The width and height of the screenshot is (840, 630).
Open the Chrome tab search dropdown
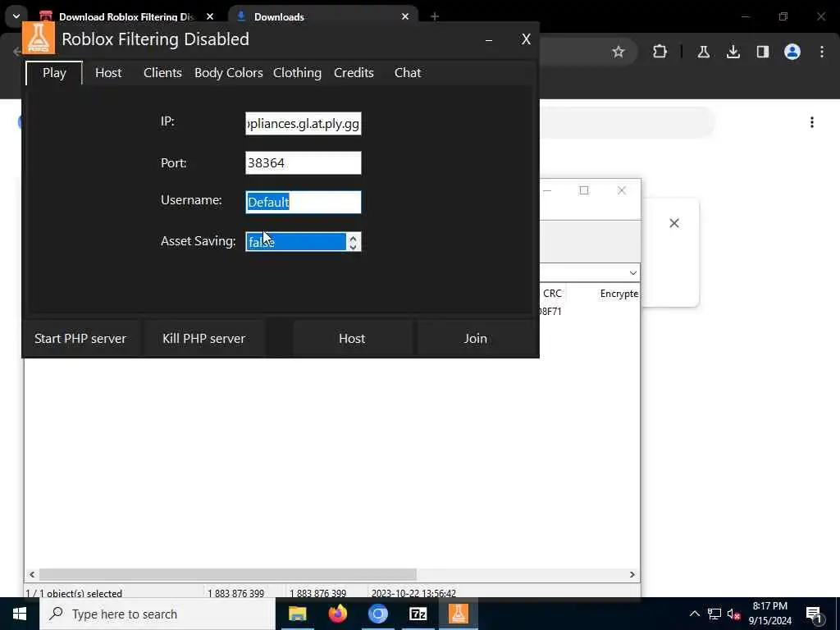coord(16,16)
